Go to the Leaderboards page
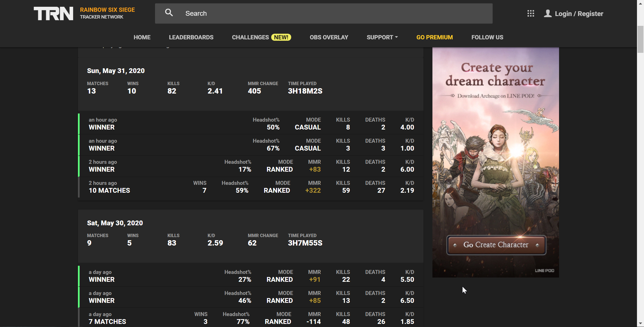Viewport: 644px width, 327px height. [x=191, y=37]
